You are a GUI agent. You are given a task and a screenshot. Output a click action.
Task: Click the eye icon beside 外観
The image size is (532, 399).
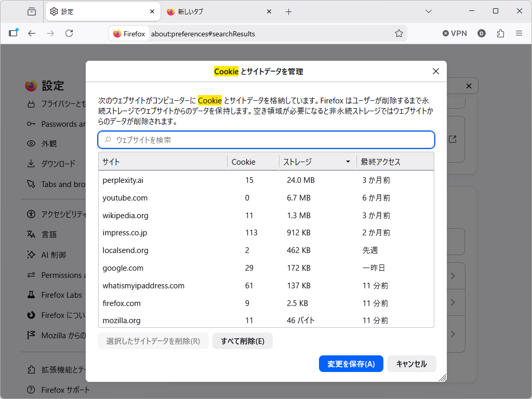click(x=31, y=143)
